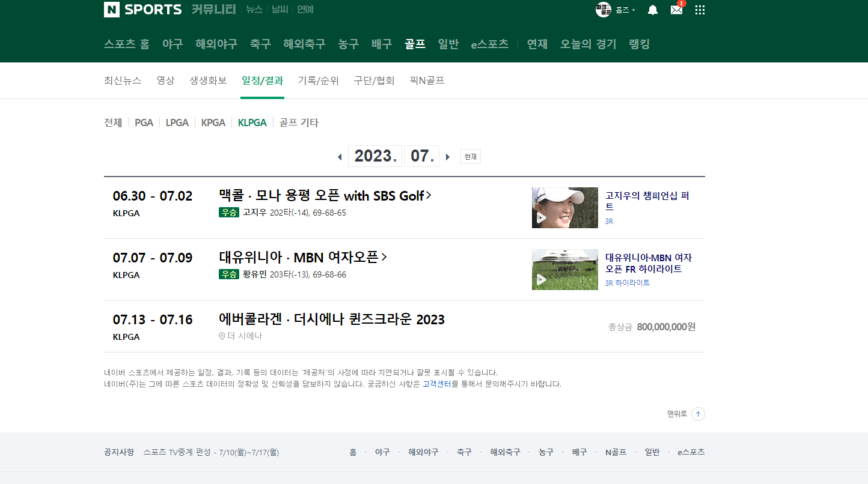Click the 더 시에나 venue location text
Viewport: 868px width, 484px height.
241,336
